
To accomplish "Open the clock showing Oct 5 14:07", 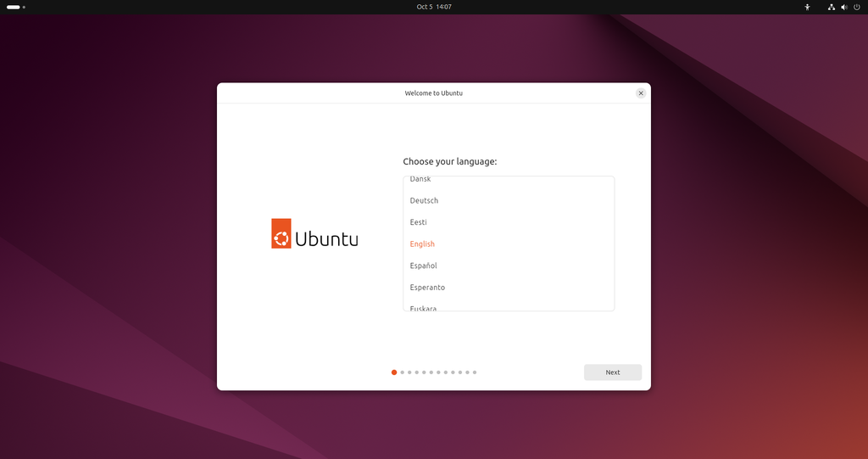I will 434,7.
